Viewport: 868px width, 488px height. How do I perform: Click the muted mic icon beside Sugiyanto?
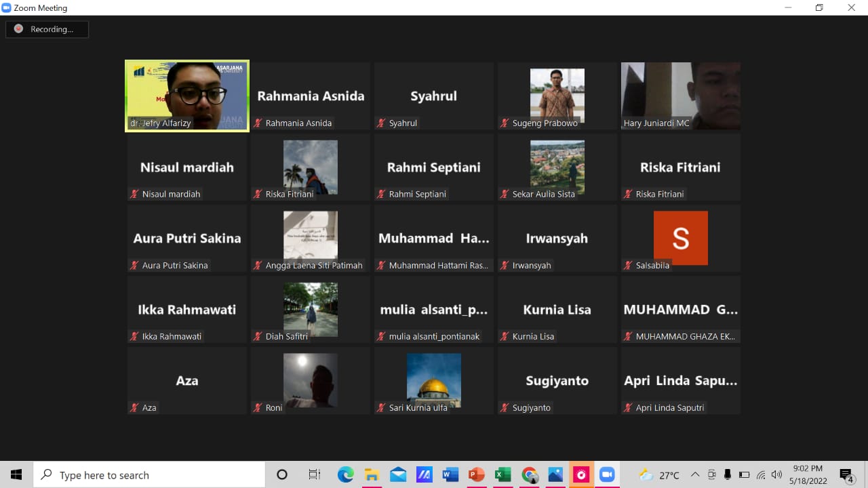coord(505,408)
